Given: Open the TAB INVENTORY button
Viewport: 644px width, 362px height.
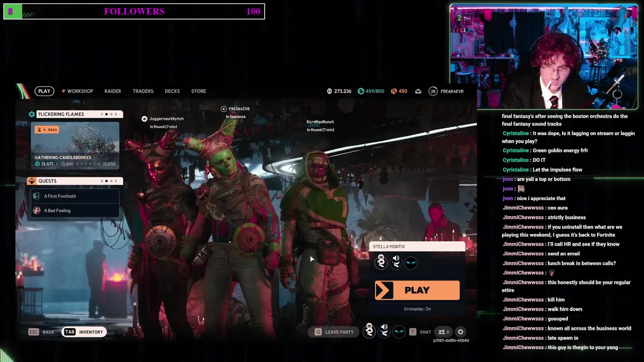Looking at the screenshot, I should click(x=84, y=332).
